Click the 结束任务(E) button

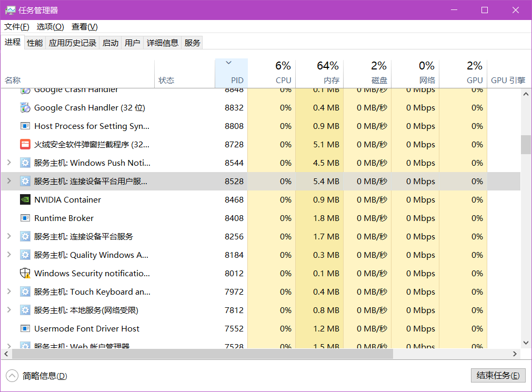[498, 375]
